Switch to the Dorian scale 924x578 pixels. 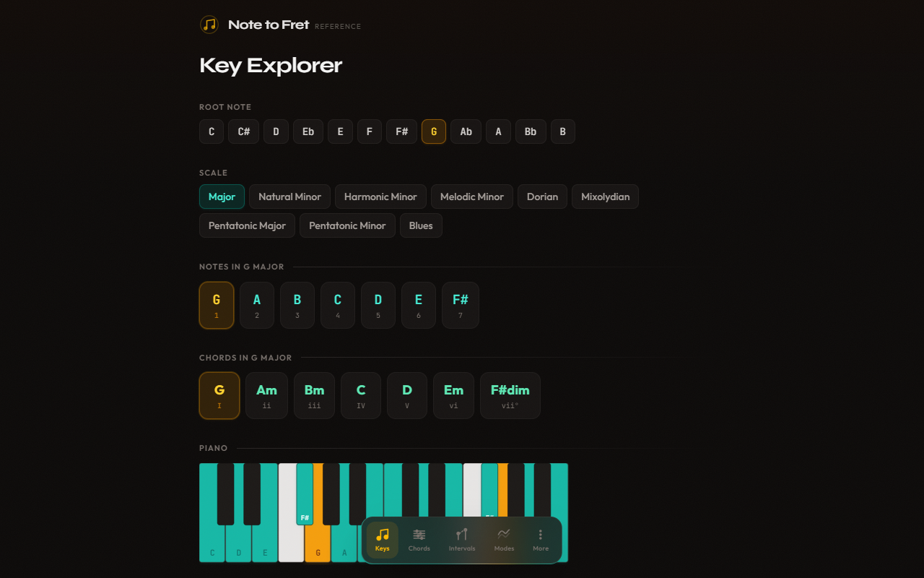[542, 197]
